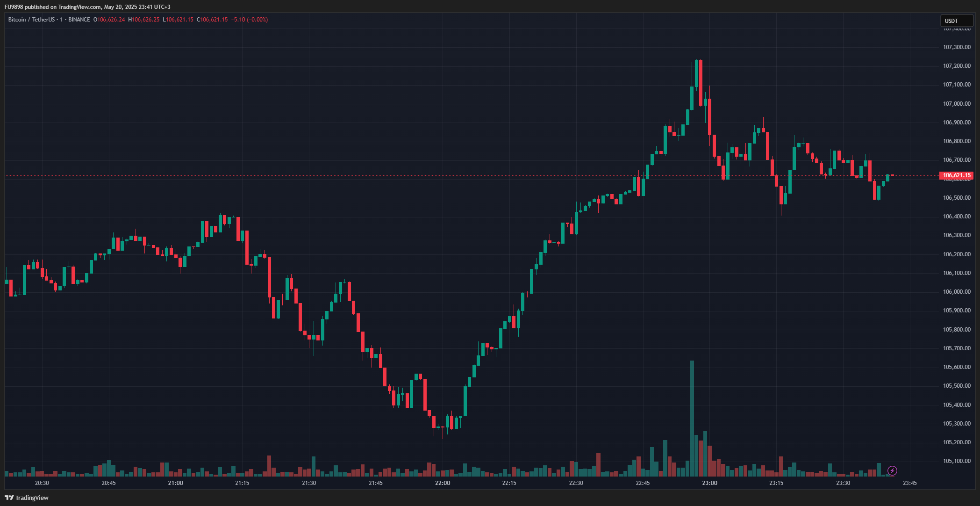This screenshot has width=980, height=506.
Task: Click the 105,100.00 price scale label
Action: point(956,461)
